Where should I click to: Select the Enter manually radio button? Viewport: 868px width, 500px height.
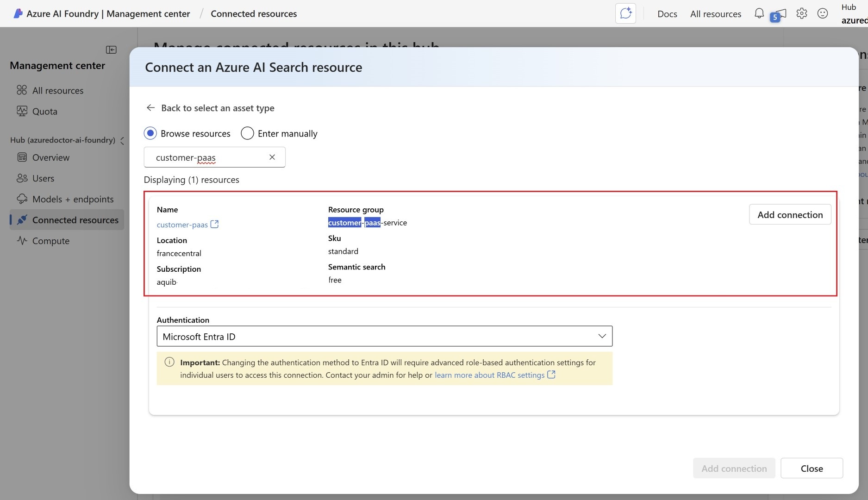coord(247,133)
